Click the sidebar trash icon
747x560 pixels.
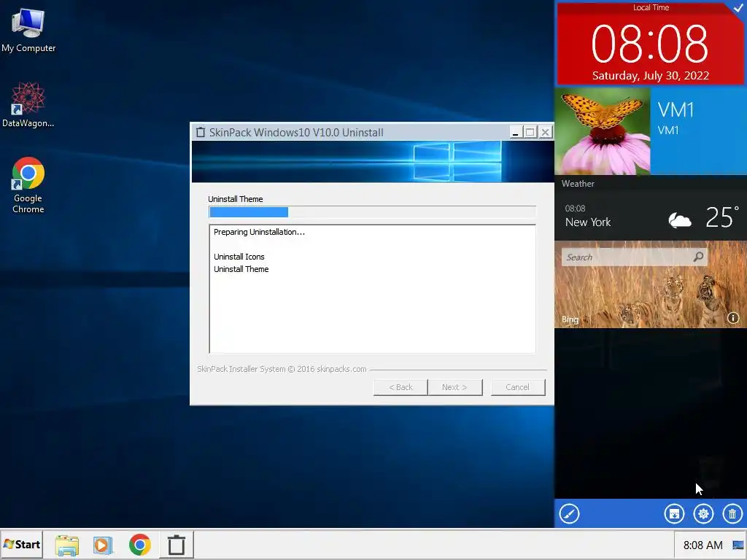[x=732, y=514]
